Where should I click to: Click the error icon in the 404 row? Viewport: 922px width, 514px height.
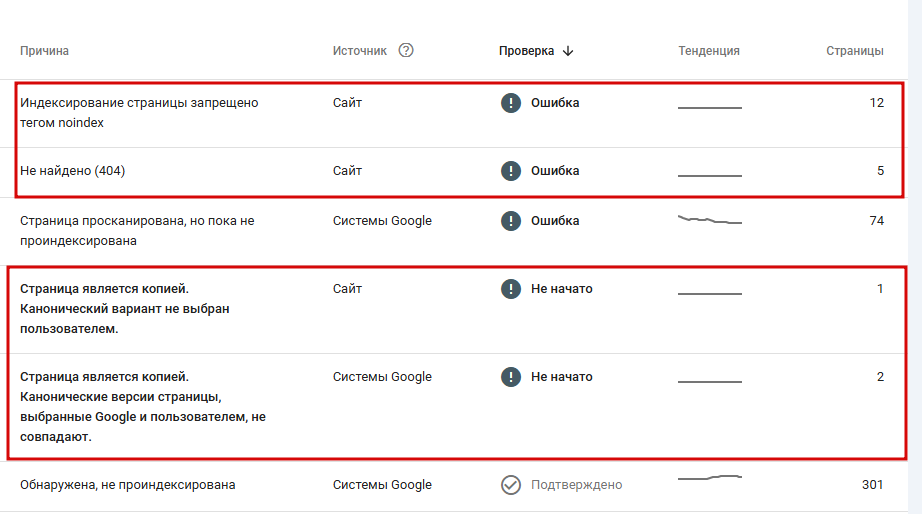coord(511,171)
